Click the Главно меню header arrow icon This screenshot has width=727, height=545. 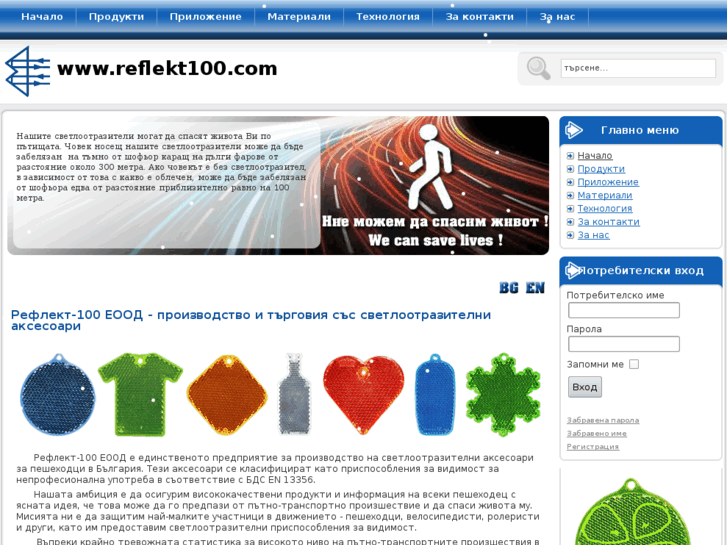pyautogui.click(x=574, y=130)
